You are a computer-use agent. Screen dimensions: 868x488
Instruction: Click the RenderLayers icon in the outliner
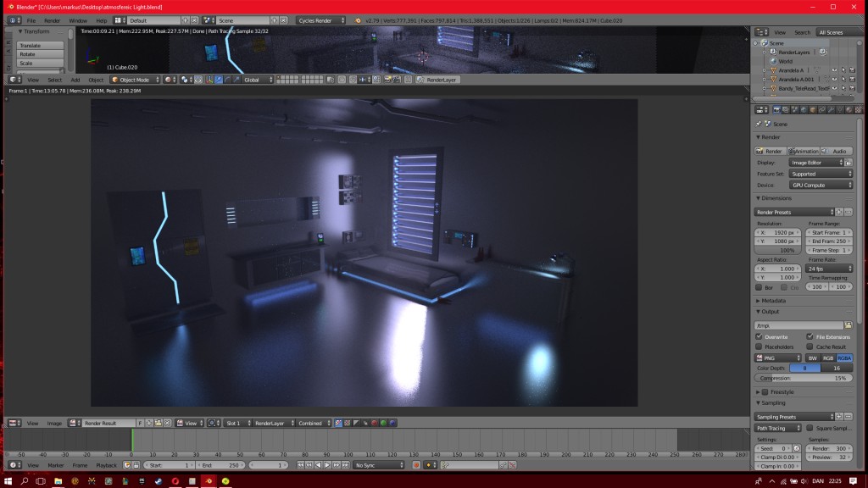click(x=772, y=52)
